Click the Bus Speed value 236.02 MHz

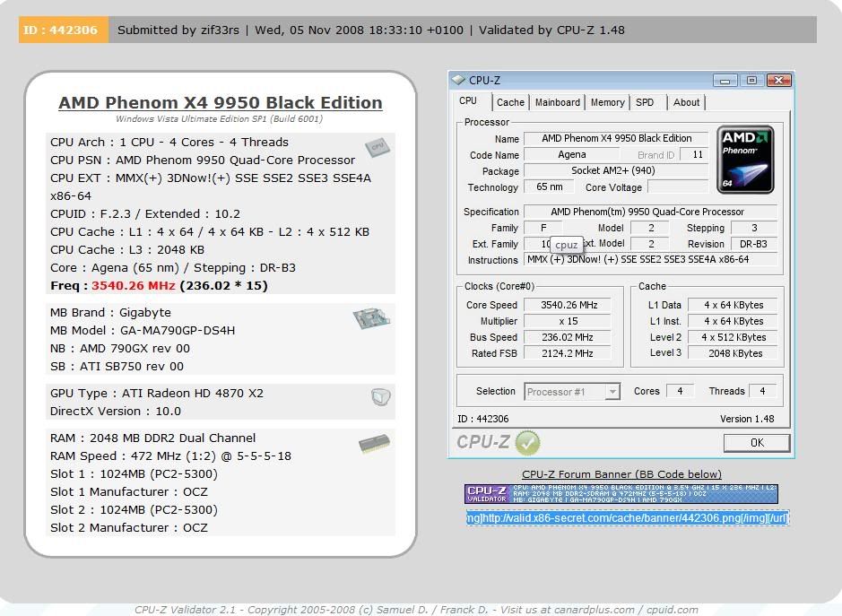tap(568, 337)
